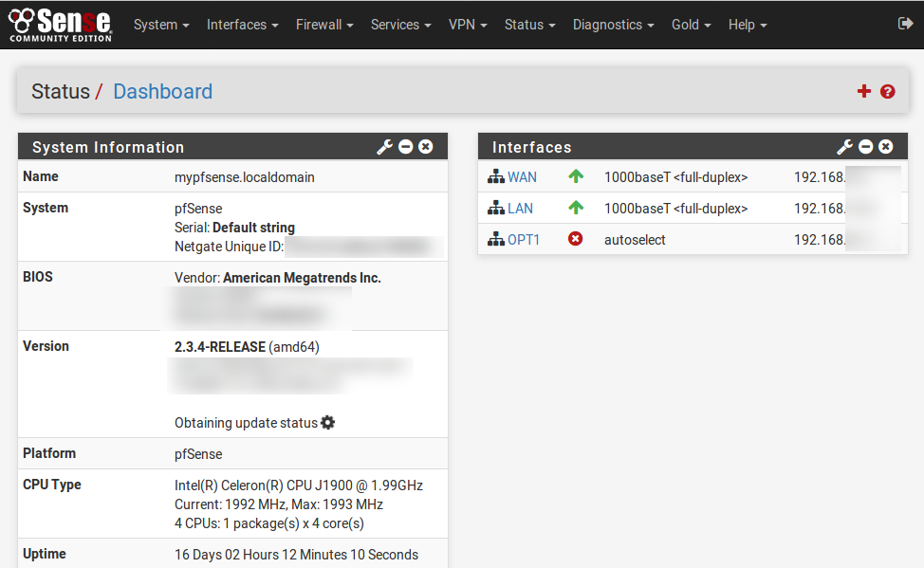Viewport: 924px width, 568px height.
Task: Click the Platform value pfSense
Action: [x=198, y=454]
